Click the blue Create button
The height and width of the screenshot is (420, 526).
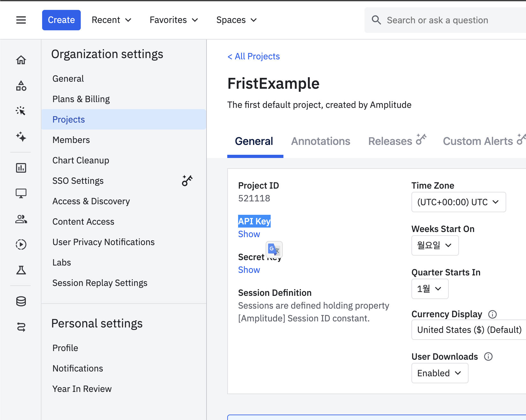tap(61, 20)
